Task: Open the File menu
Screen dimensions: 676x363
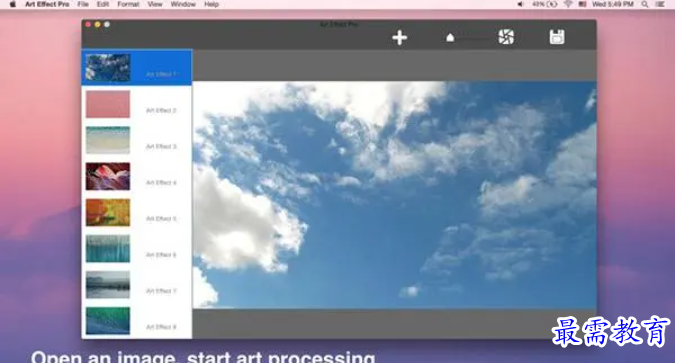Action: pyautogui.click(x=83, y=4)
